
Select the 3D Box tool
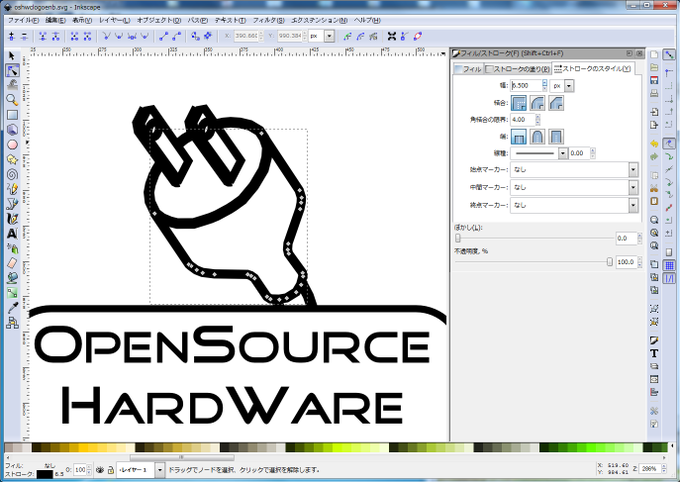click(x=12, y=129)
